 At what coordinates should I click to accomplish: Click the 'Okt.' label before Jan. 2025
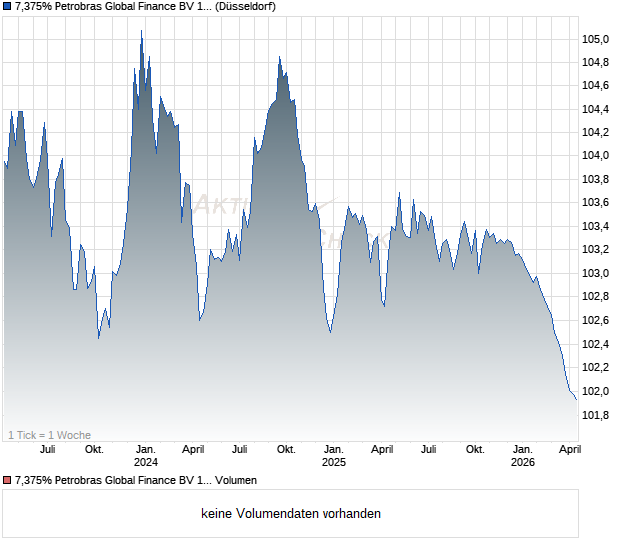coord(286,450)
